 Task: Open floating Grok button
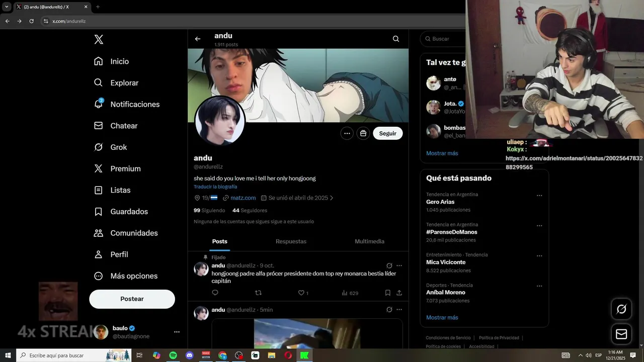(x=621, y=309)
